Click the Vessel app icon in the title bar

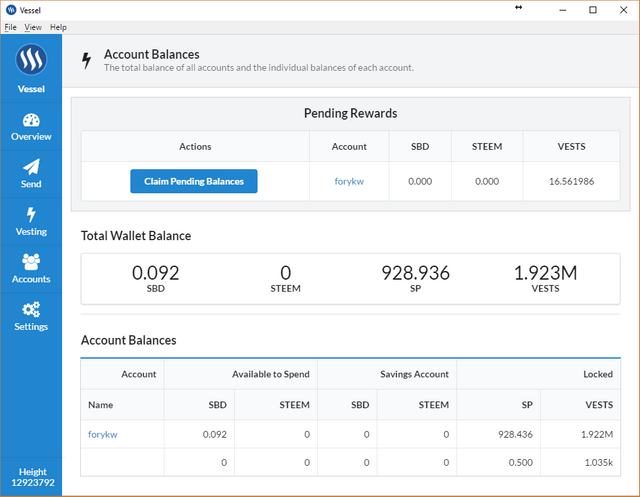(x=10, y=9)
